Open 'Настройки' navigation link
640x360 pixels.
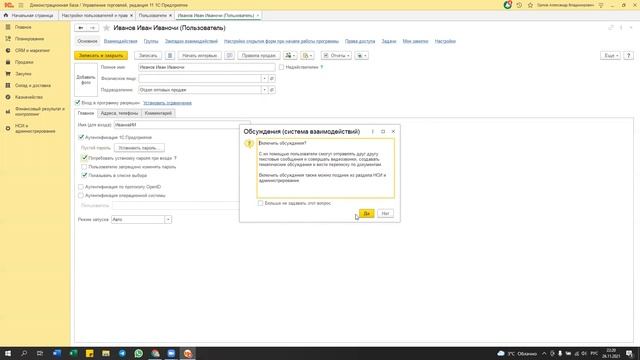tap(445, 41)
